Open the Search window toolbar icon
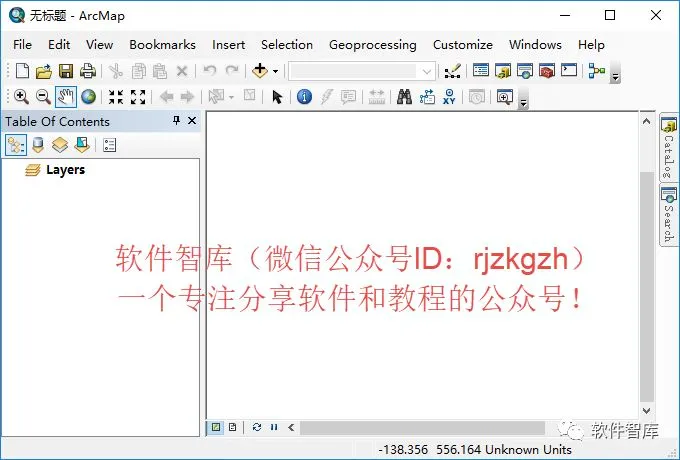This screenshot has width=680, height=460. pyautogui.click(x=525, y=71)
